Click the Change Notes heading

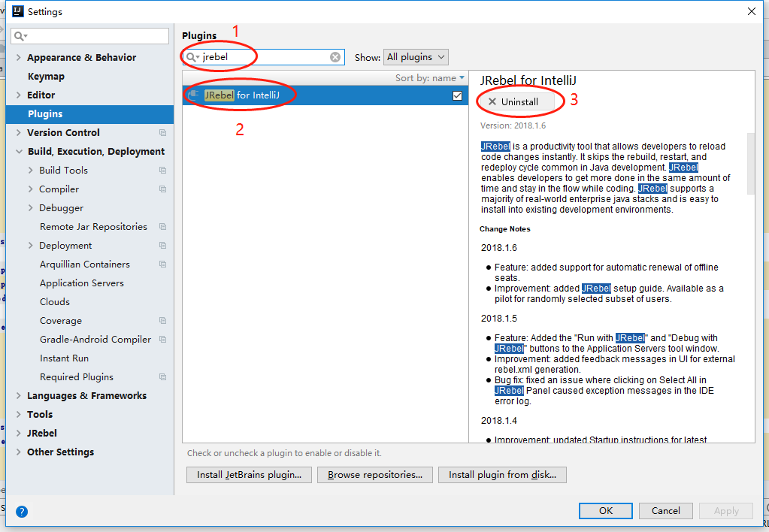[x=504, y=229]
